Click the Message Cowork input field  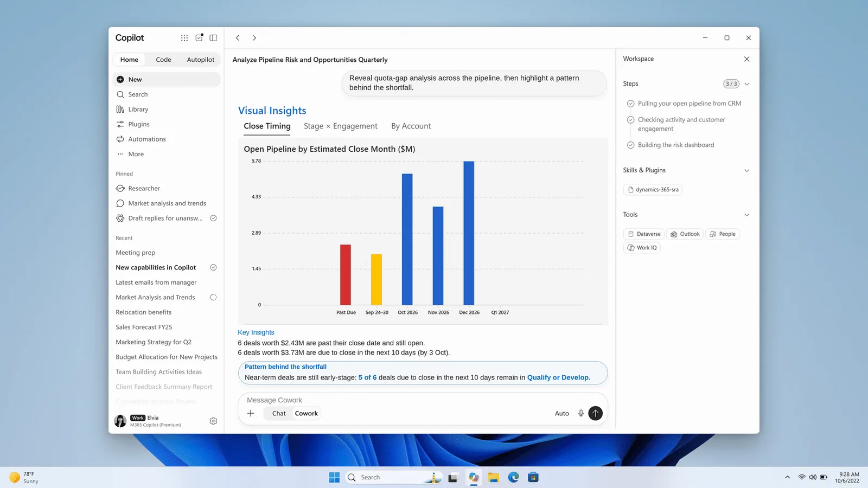click(423, 400)
